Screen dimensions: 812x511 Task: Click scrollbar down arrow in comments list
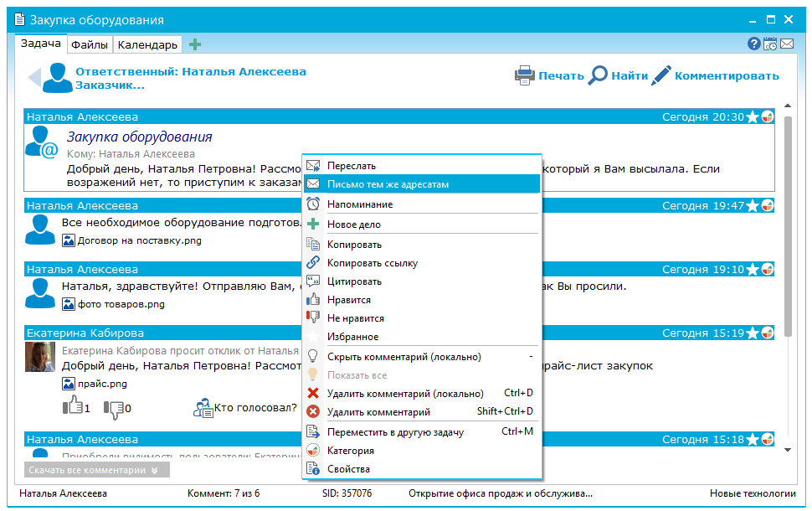point(787,450)
